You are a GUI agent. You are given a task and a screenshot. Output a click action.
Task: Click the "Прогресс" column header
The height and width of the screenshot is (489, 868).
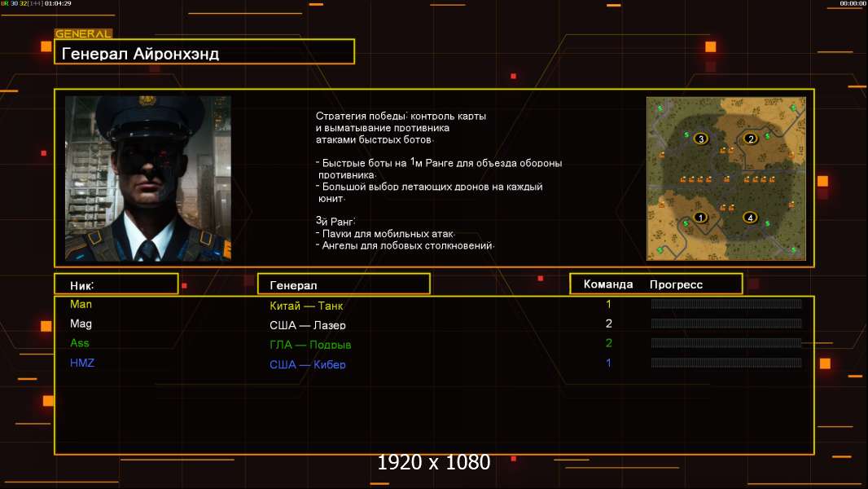(x=676, y=284)
